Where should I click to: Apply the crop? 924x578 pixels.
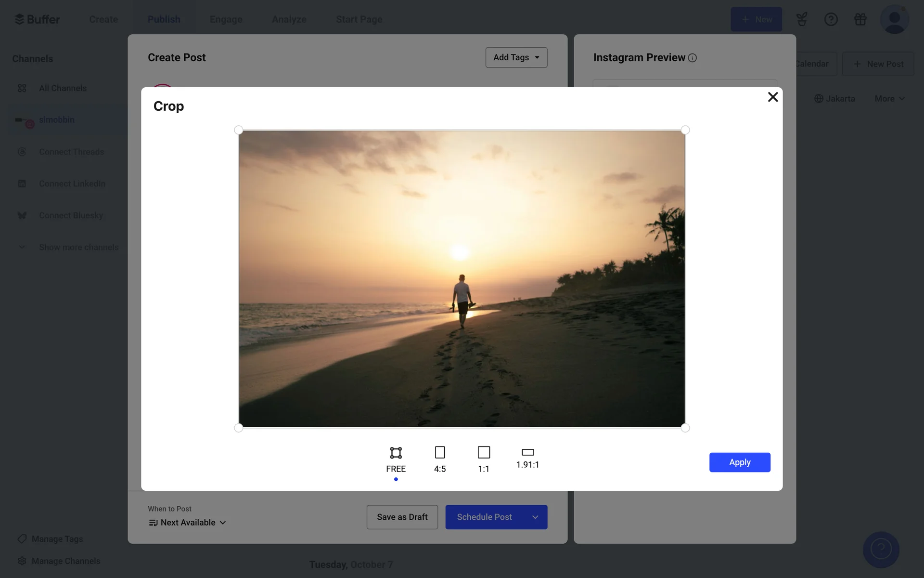(739, 462)
